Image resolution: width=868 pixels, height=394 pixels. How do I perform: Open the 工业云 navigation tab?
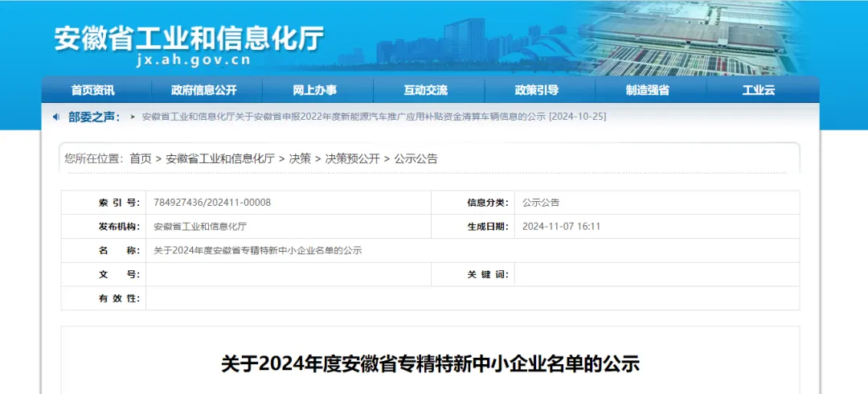click(x=759, y=90)
